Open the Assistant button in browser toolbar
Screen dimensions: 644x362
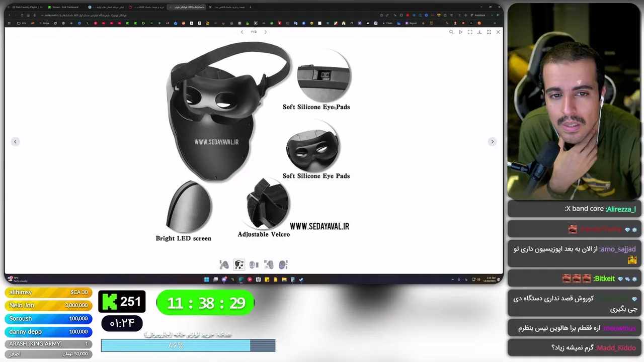click(478, 15)
